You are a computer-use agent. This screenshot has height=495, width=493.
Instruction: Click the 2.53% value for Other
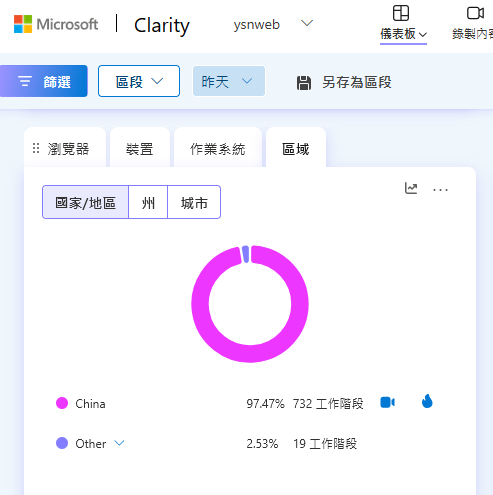[x=262, y=444]
